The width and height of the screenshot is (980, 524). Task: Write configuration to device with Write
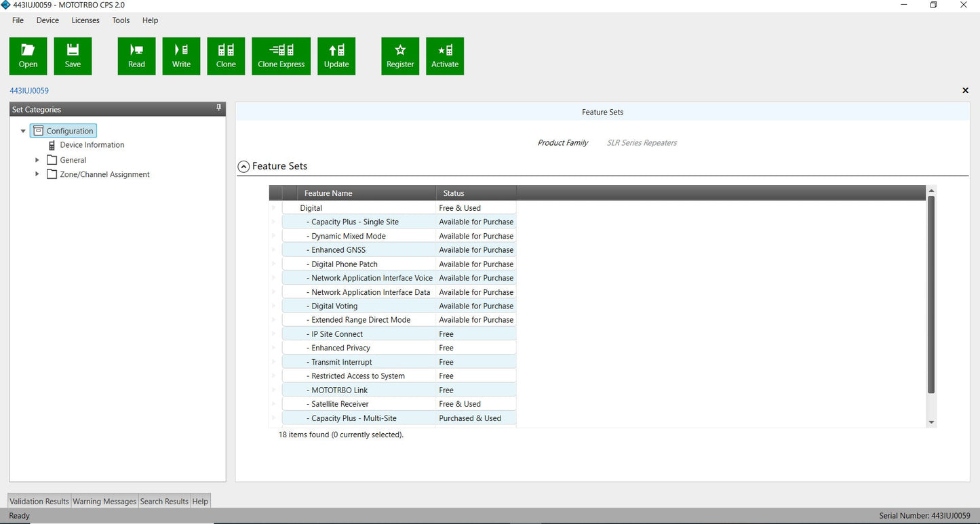181,56
